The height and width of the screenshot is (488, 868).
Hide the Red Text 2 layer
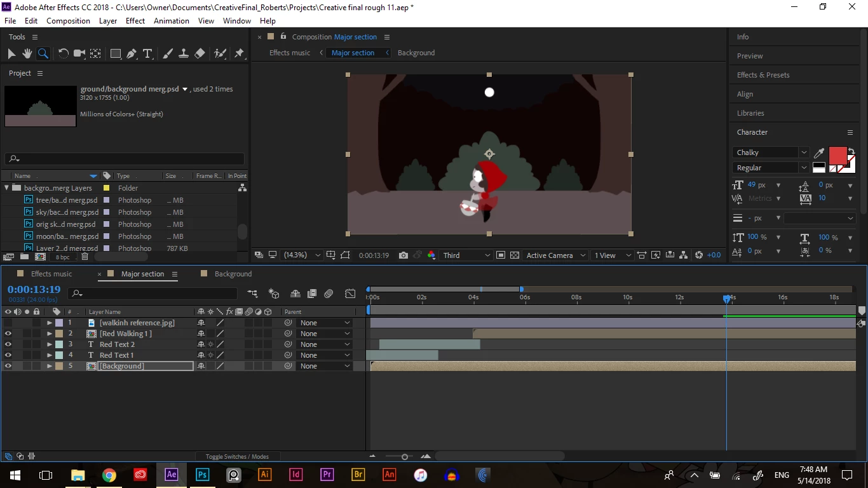(8, 344)
